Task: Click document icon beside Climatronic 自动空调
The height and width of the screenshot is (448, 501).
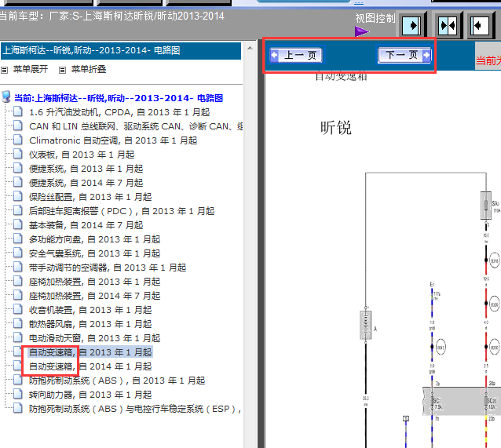Action: click(x=18, y=140)
